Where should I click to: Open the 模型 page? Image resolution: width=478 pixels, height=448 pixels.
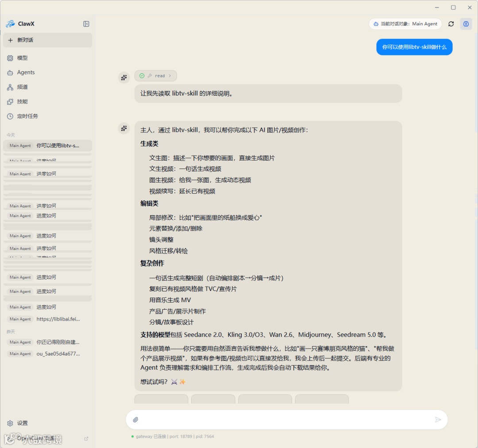coord(47,58)
